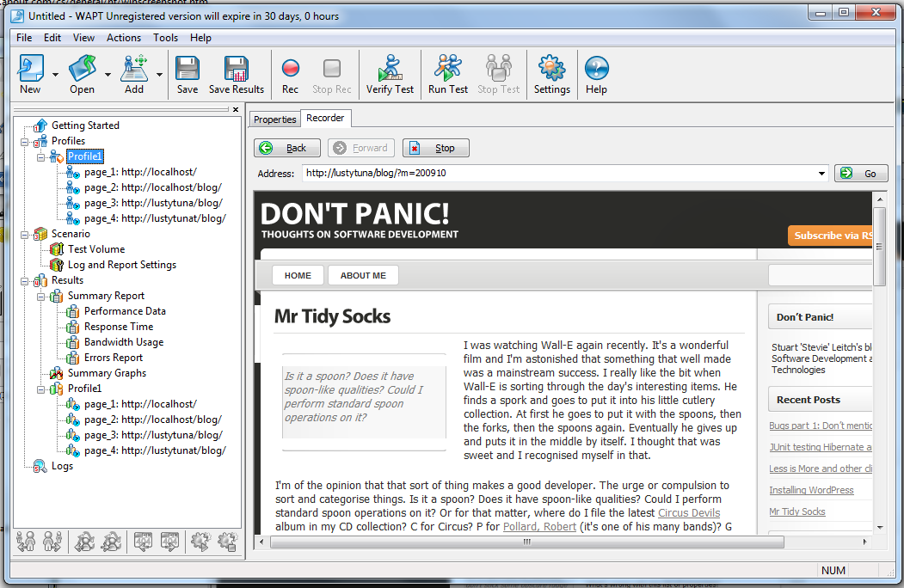Expand the Address bar history dropdown
904x588 pixels.
(x=821, y=174)
